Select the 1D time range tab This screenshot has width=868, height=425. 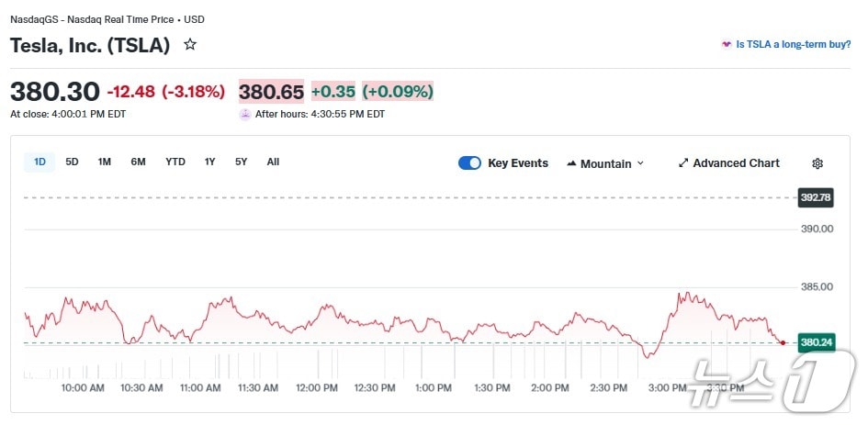point(39,162)
